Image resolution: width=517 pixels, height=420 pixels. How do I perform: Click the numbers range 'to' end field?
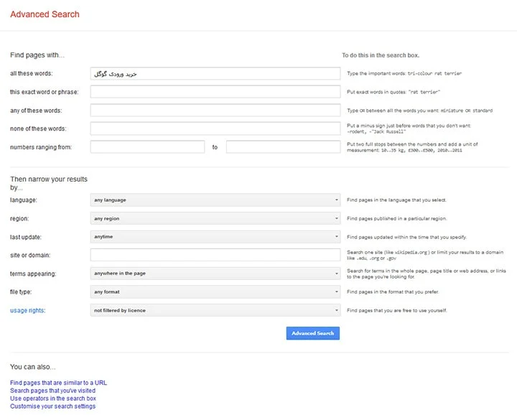[x=283, y=146]
